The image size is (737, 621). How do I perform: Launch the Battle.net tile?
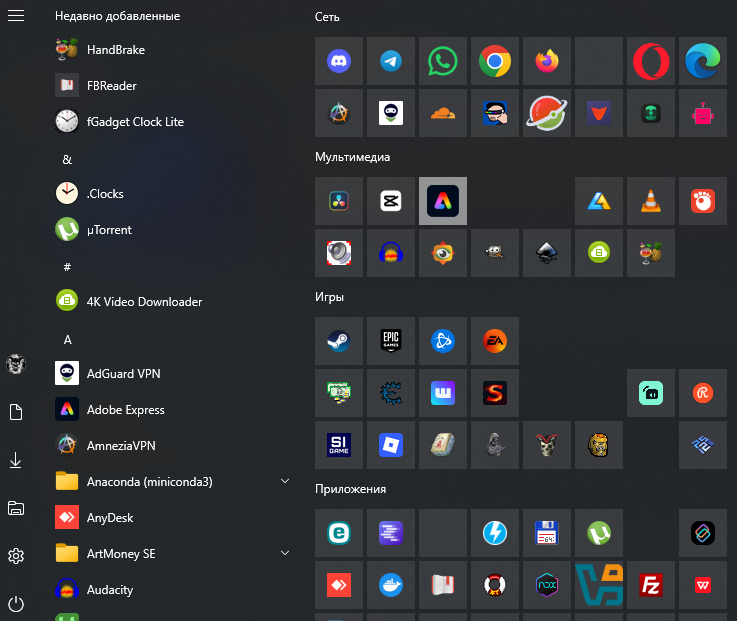[x=443, y=341]
